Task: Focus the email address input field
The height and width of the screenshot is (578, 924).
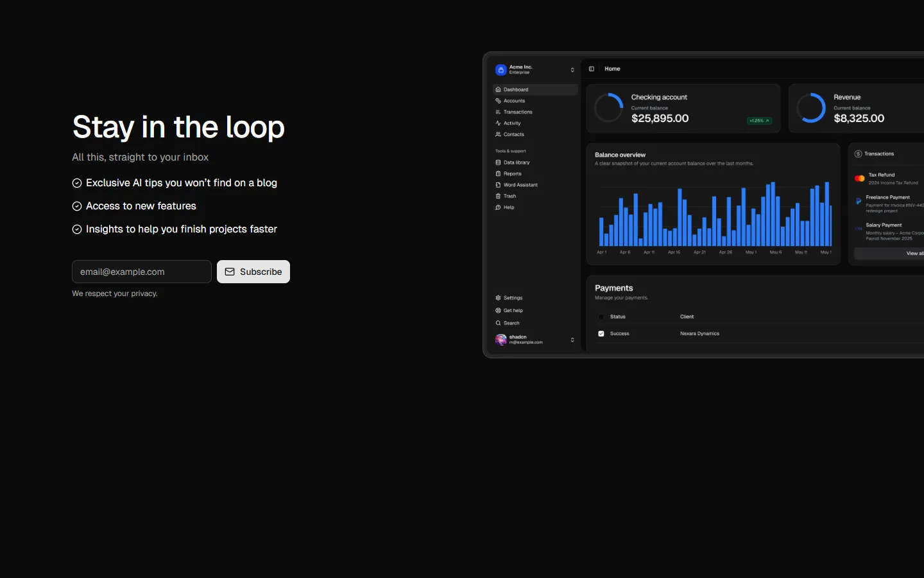Action: click(x=142, y=272)
